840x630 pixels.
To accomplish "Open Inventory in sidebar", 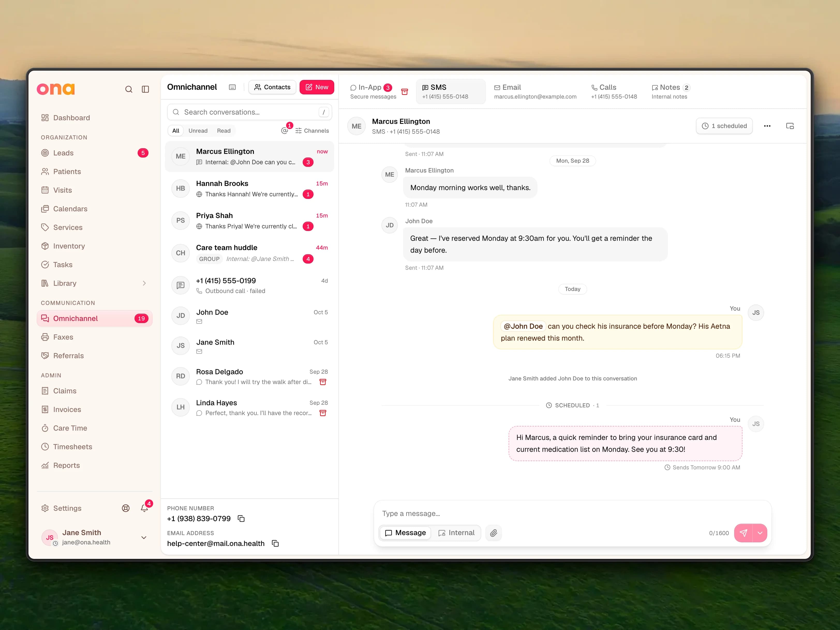I will (95, 246).
